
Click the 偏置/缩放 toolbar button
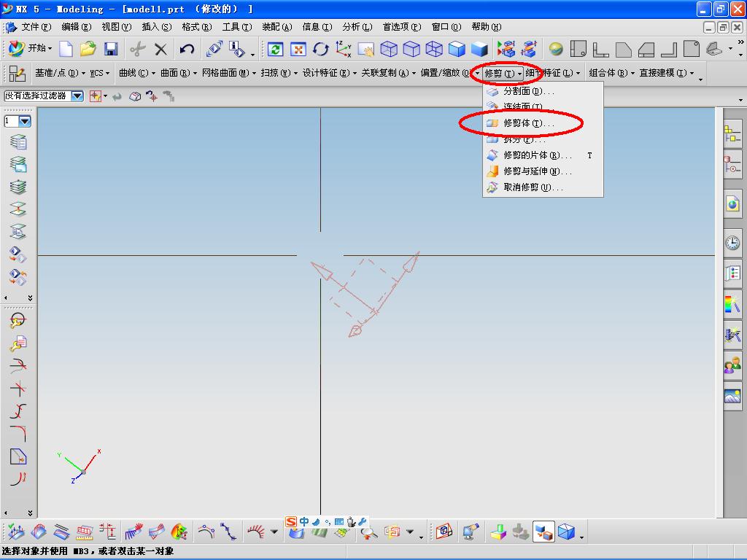pyautogui.click(x=449, y=73)
